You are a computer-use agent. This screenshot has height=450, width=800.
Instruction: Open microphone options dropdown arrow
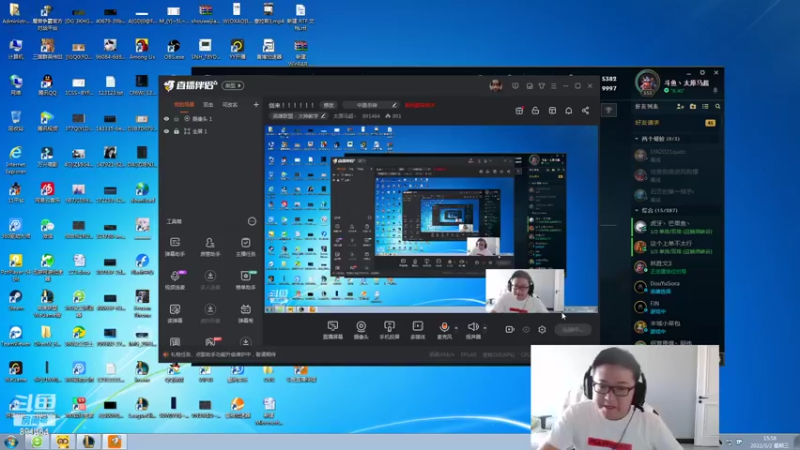pyautogui.click(x=456, y=328)
